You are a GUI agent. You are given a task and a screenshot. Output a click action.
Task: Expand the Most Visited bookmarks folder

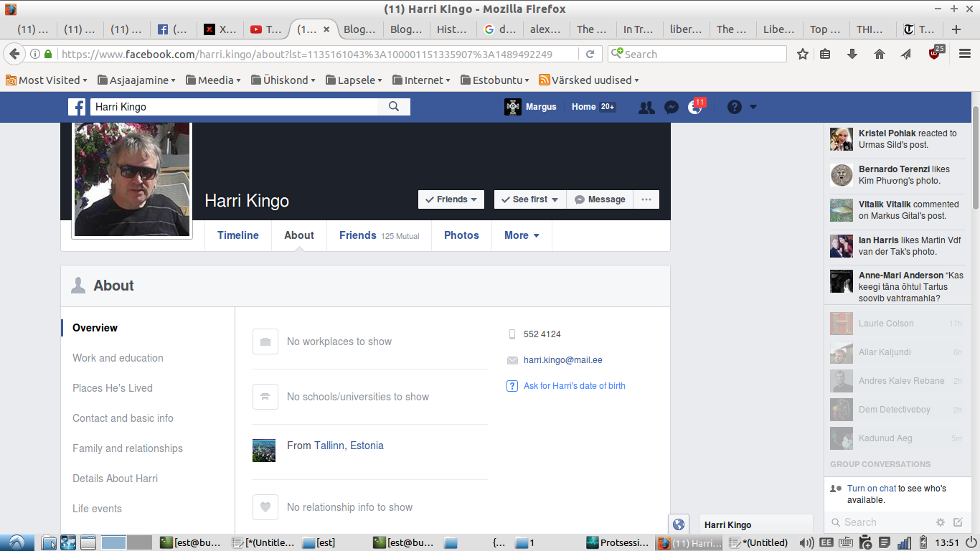tap(47, 80)
